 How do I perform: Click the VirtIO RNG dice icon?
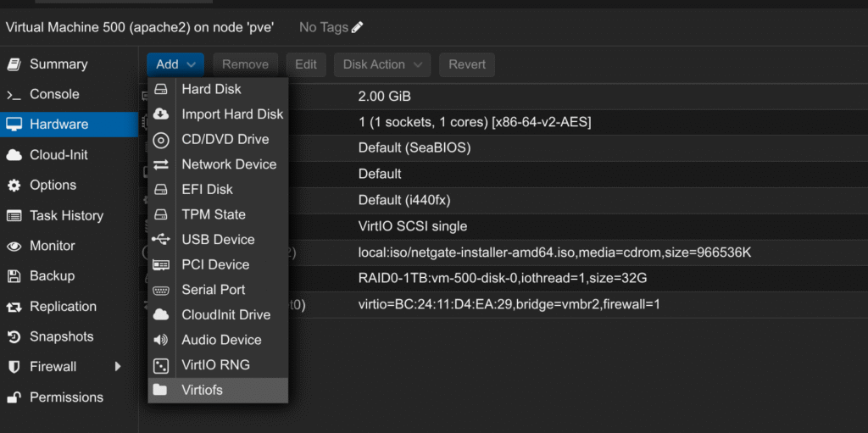coord(161,365)
